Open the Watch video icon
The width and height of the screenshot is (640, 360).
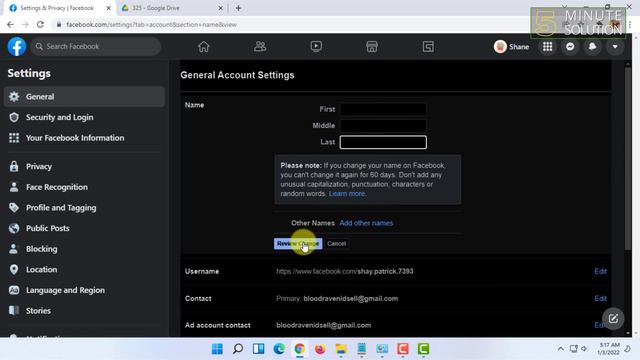(316, 47)
